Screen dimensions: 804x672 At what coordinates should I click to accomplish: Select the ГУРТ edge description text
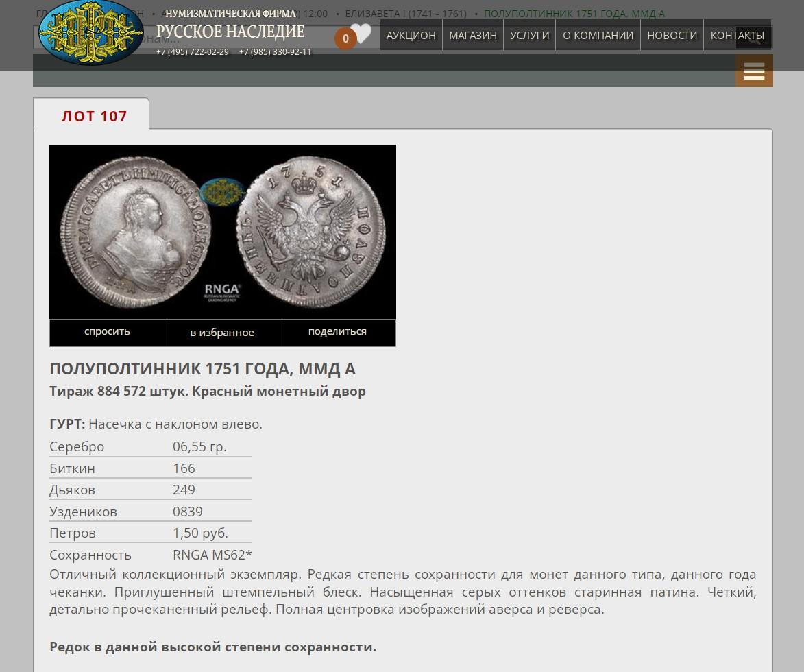(156, 424)
